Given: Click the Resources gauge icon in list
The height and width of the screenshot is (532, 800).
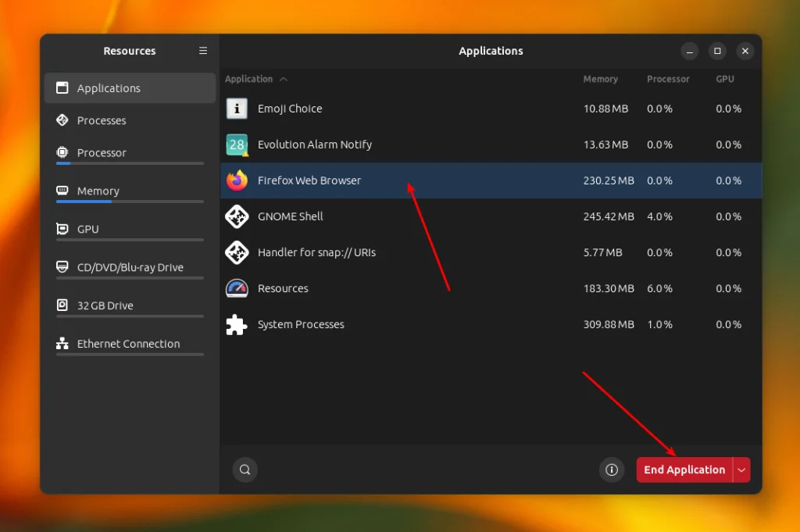Looking at the screenshot, I should pos(237,288).
